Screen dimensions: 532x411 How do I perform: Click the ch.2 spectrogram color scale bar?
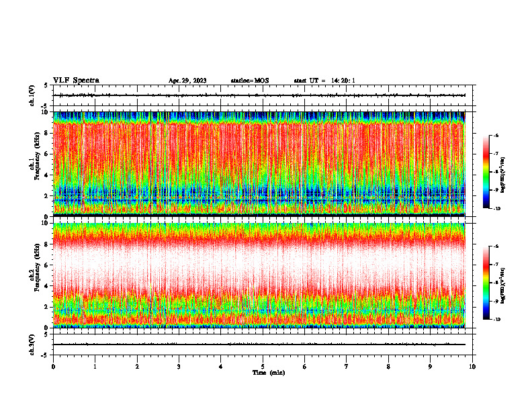[x=486, y=283]
